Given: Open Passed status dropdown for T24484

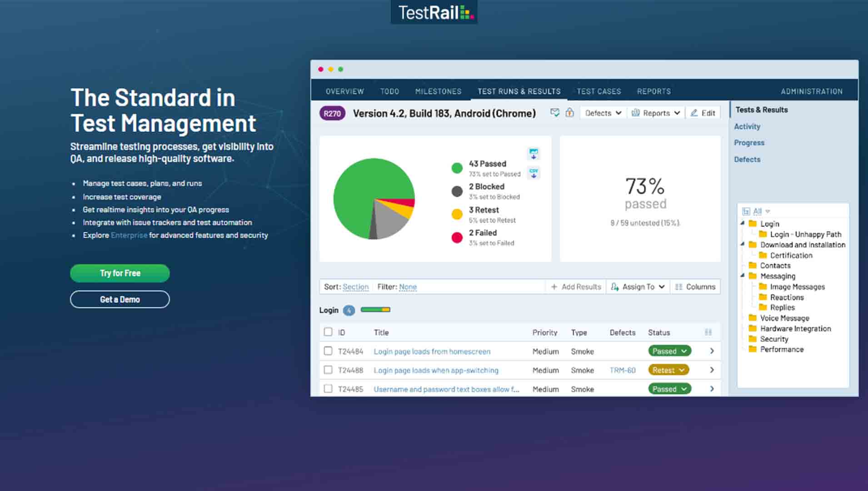Looking at the screenshot, I should coord(669,351).
